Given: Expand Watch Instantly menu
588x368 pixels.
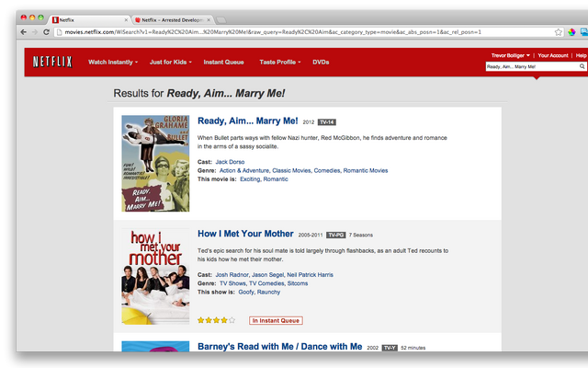Looking at the screenshot, I should 113,63.
